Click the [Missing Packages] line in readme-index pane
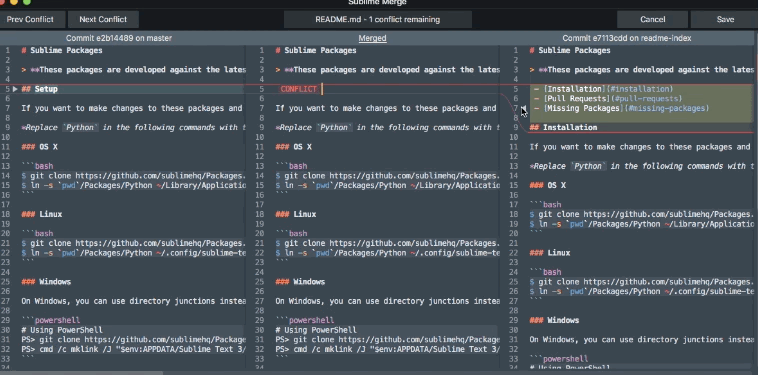 click(x=621, y=108)
